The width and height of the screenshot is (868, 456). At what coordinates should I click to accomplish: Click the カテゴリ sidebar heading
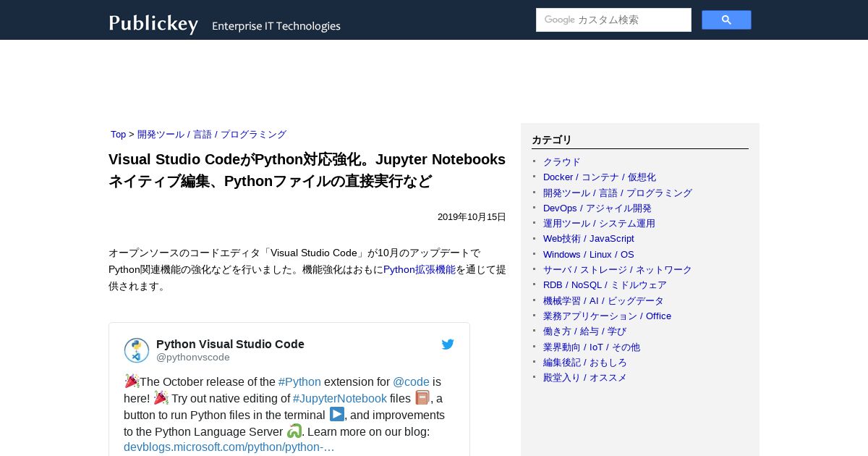point(552,140)
